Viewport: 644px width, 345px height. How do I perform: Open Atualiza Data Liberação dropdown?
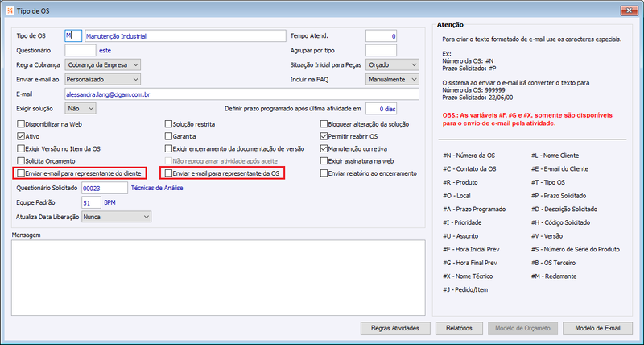pyautogui.click(x=116, y=217)
